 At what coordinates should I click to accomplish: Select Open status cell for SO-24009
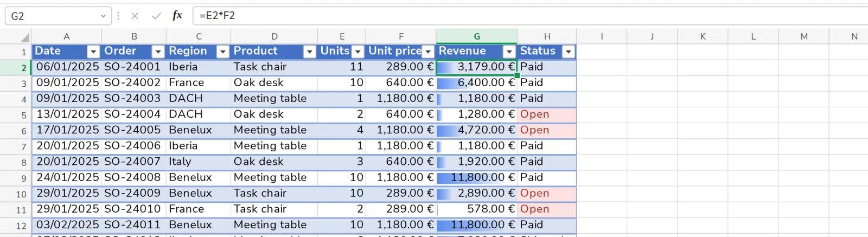[x=547, y=194]
